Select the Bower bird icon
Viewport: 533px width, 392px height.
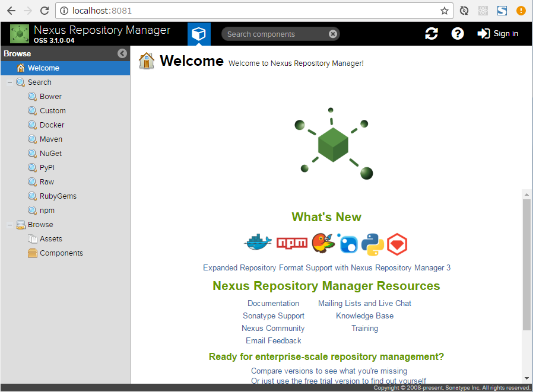(323, 242)
